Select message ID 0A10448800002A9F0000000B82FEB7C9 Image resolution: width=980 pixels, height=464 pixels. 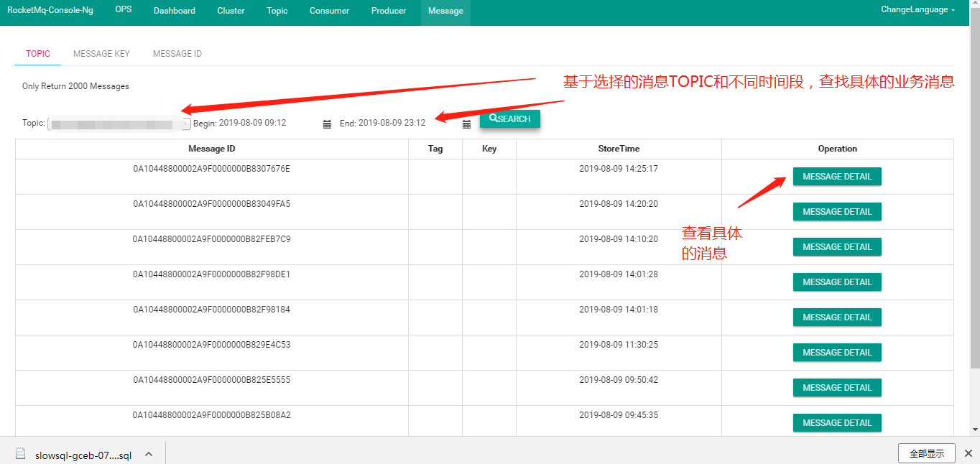212,239
